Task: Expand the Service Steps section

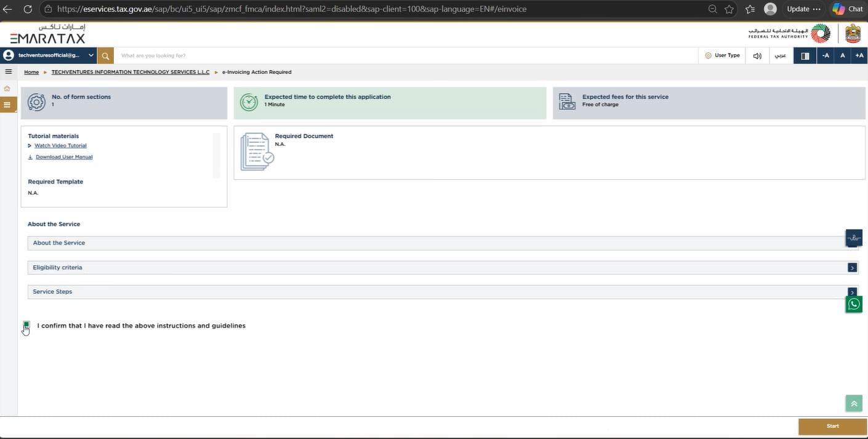Action: click(x=443, y=292)
